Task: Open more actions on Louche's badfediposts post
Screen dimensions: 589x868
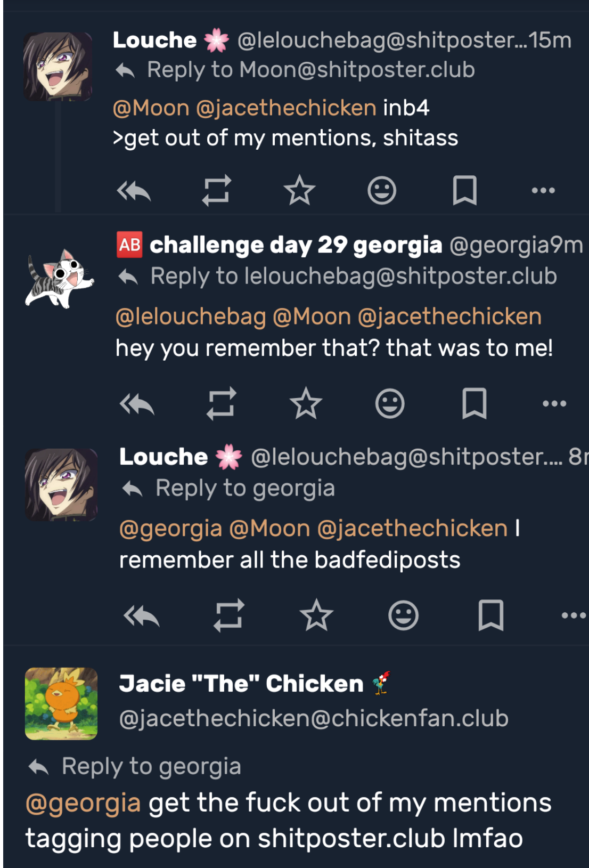Action: [x=574, y=615]
